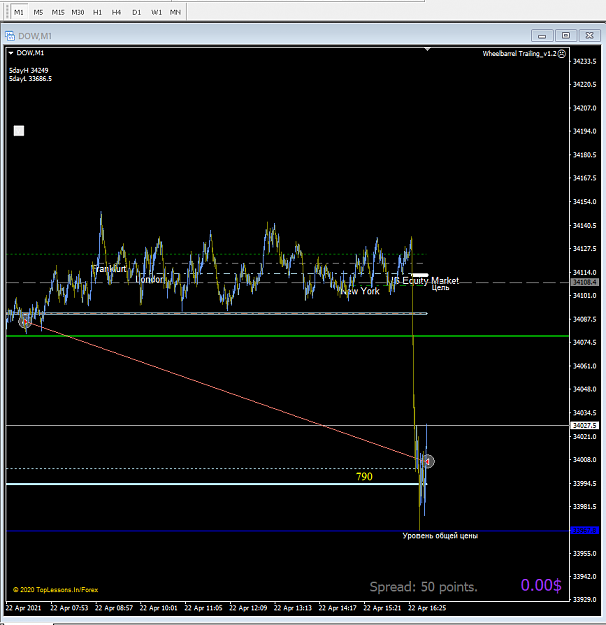Click the 5dayL 33686.5 label
The image size is (606, 625).
pos(30,79)
